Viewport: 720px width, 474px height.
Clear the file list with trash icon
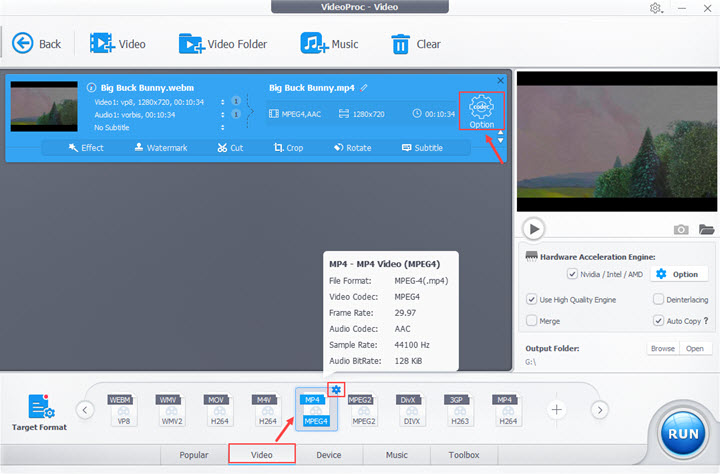[416, 44]
